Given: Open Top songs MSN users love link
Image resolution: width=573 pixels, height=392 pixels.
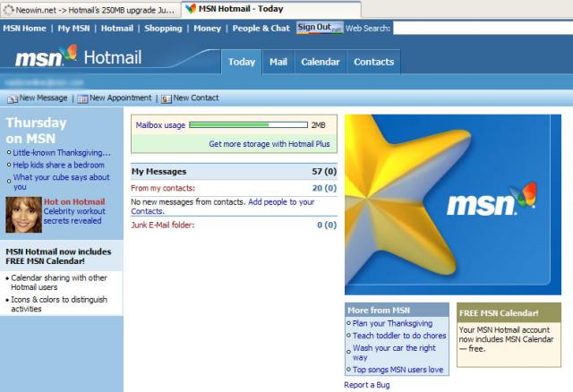Looking at the screenshot, I should pos(398,370).
